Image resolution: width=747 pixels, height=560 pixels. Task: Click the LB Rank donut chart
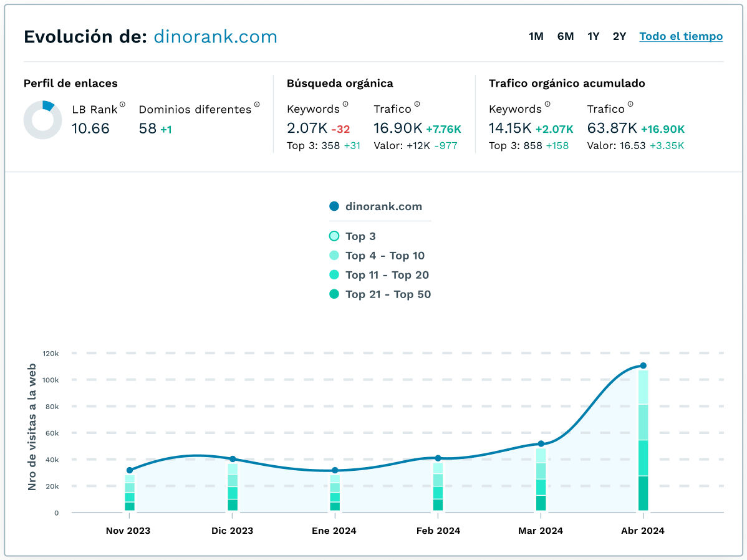(42, 120)
